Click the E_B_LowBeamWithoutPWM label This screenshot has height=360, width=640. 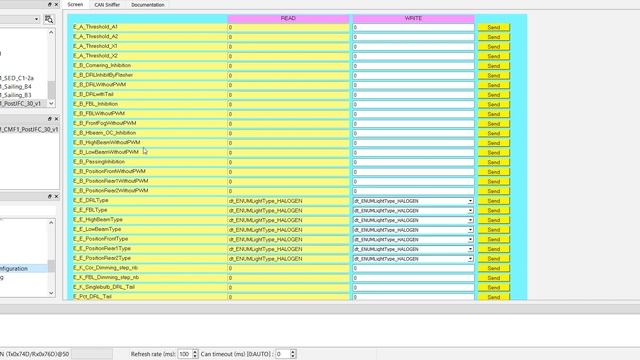[x=106, y=152]
